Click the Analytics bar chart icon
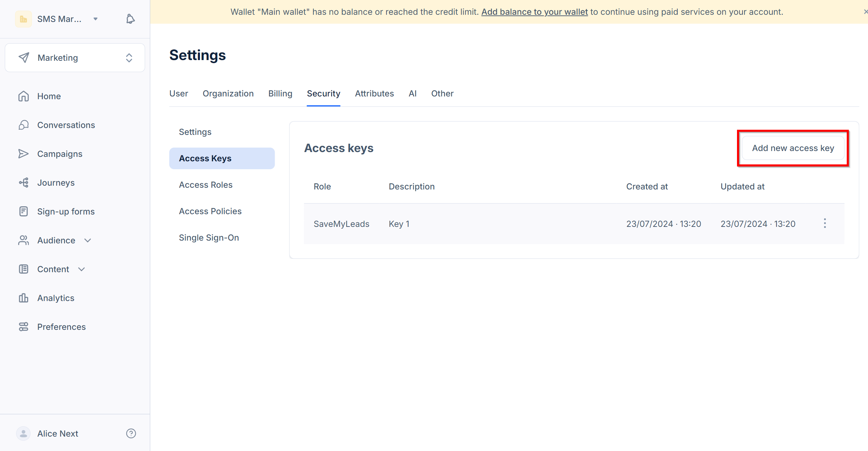 pyautogui.click(x=23, y=298)
